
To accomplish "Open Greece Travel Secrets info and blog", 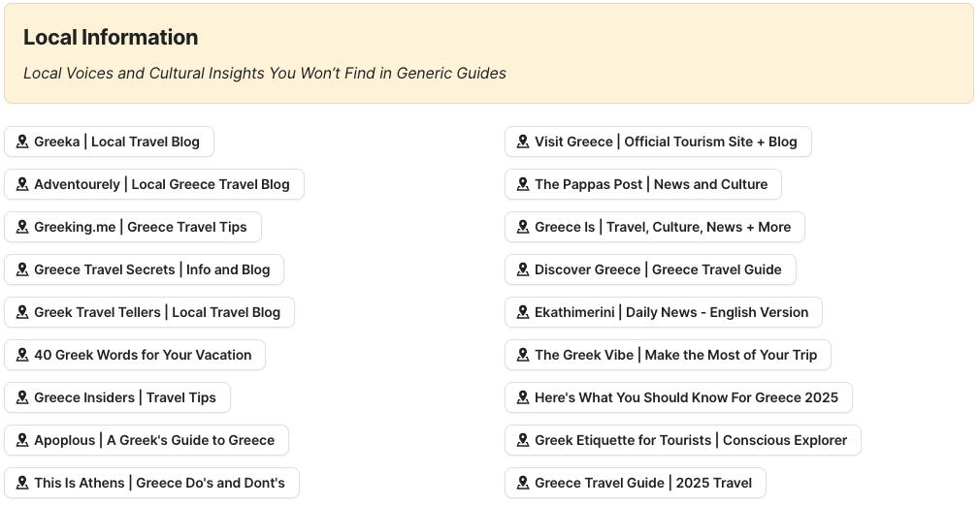I will [151, 269].
